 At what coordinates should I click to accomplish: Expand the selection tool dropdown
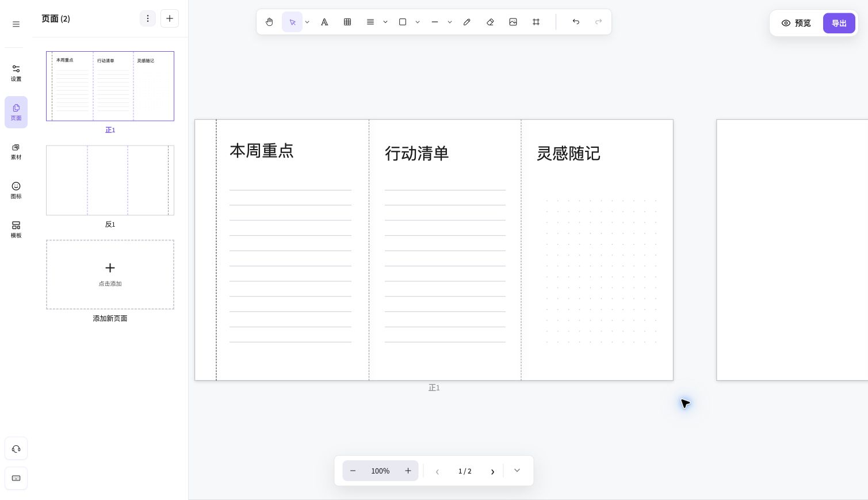[x=307, y=22]
